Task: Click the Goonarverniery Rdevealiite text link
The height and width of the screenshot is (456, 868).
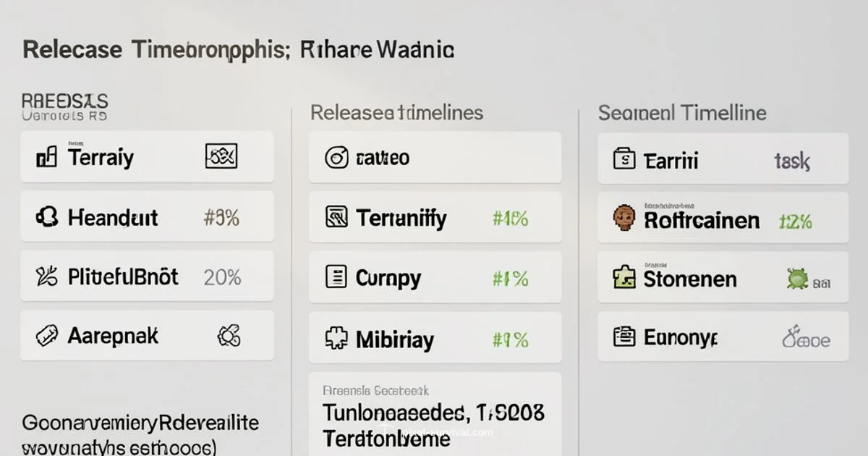Action: tap(140, 423)
